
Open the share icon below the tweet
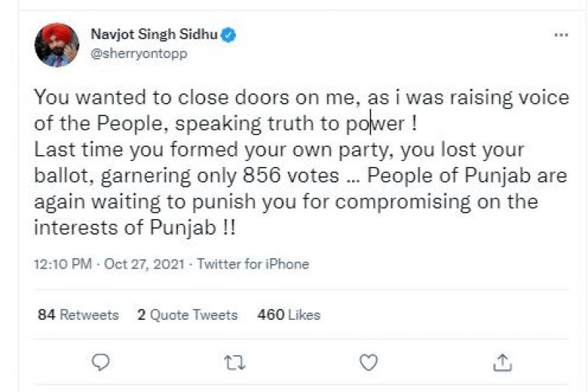coord(502,361)
